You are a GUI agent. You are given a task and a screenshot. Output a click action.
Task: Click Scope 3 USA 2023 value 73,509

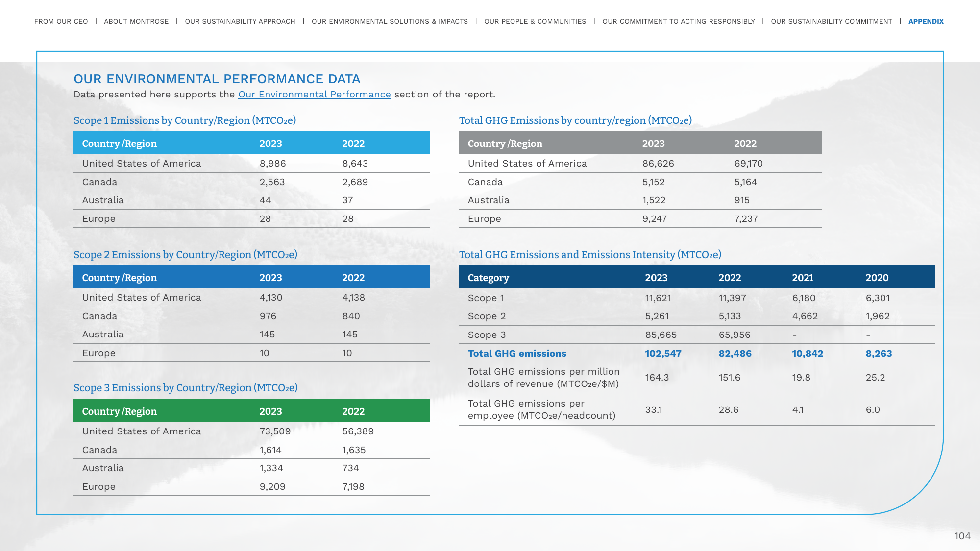click(275, 431)
